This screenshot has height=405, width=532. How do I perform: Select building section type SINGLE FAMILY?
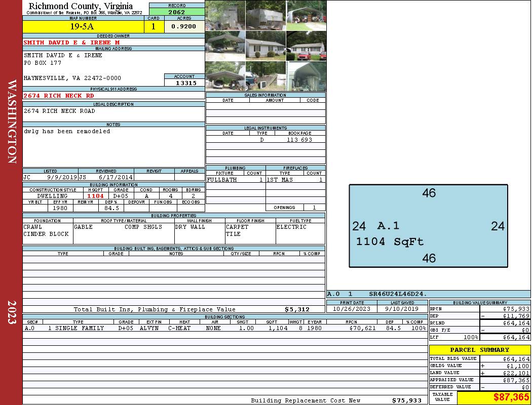coord(80,328)
